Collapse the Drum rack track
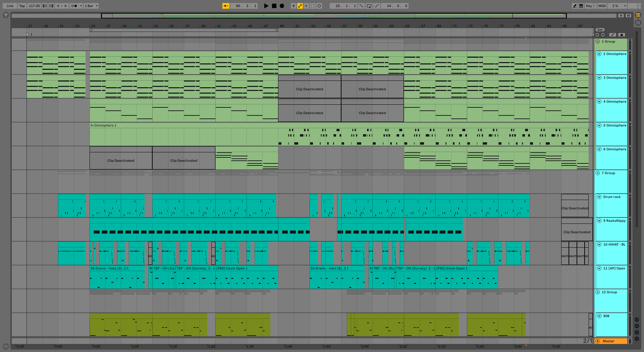The image size is (644, 352). (599, 197)
